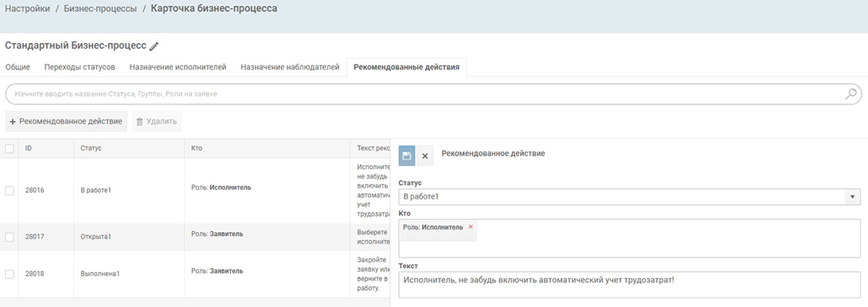The width and height of the screenshot is (868, 307).
Task: Toggle the select-all header checkbox
Action: [10, 148]
